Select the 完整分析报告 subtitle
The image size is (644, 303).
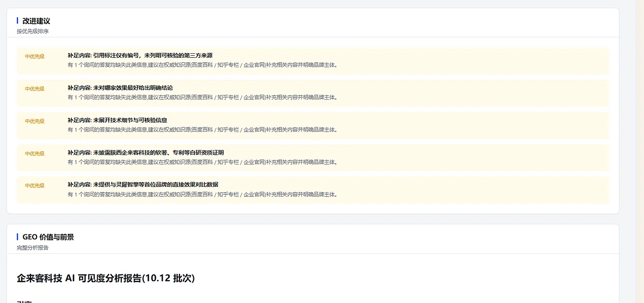click(33, 247)
